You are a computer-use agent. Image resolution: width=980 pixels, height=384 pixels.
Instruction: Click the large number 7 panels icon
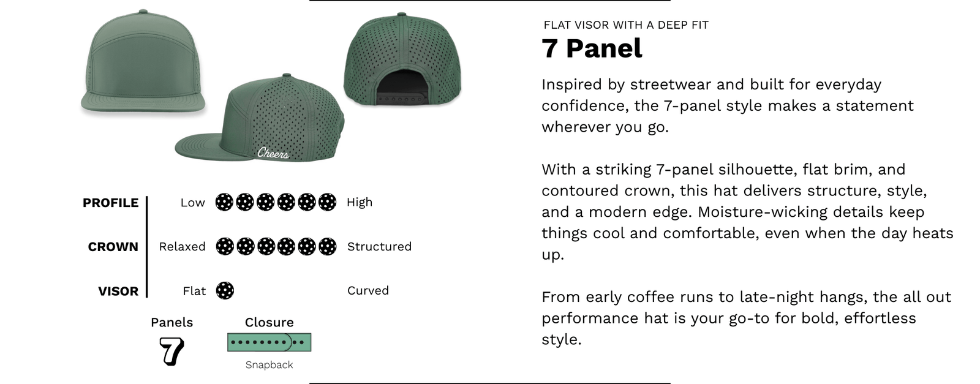tap(171, 351)
